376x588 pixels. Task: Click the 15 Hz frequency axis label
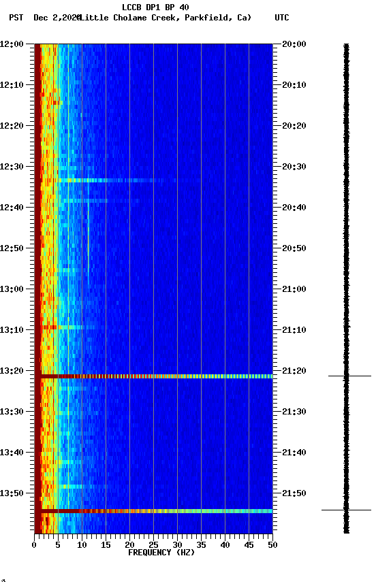pyautogui.click(x=106, y=545)
